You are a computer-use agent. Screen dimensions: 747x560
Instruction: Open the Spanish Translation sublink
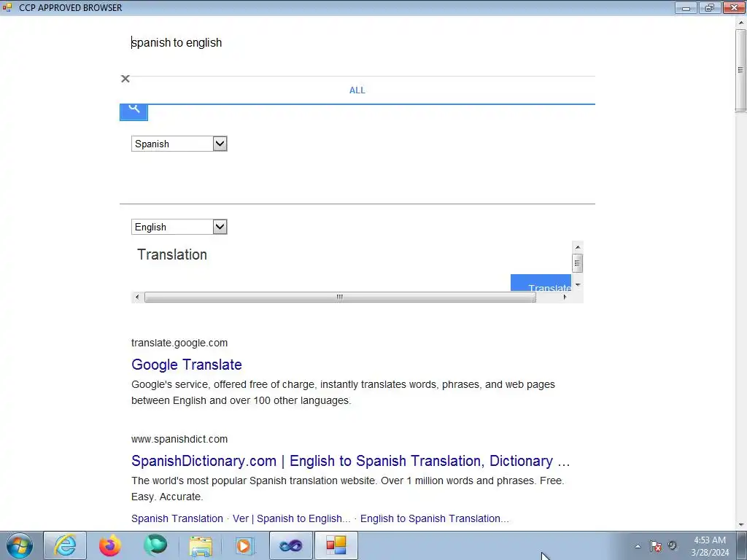pyautogui.click(x=177, y=518)
